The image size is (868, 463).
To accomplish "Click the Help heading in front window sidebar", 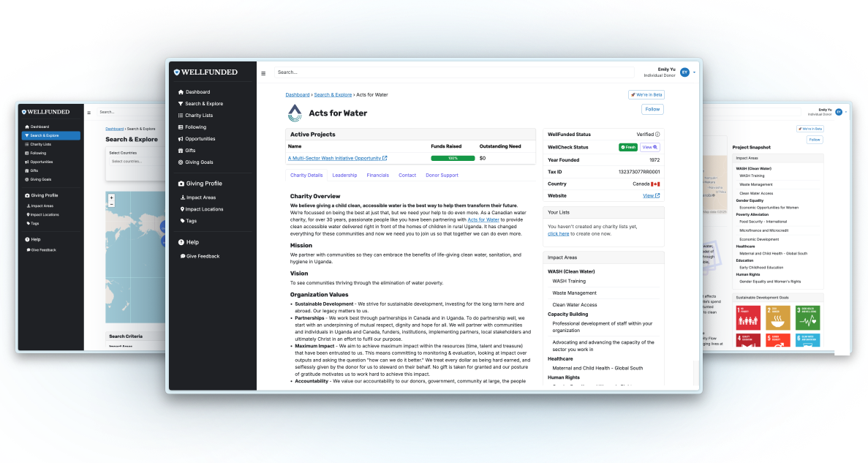I will tap(188, 242).
